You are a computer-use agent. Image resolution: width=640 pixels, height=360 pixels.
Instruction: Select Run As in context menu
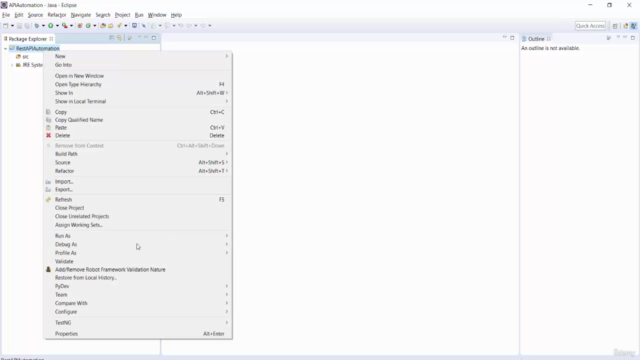click(138, 236)
